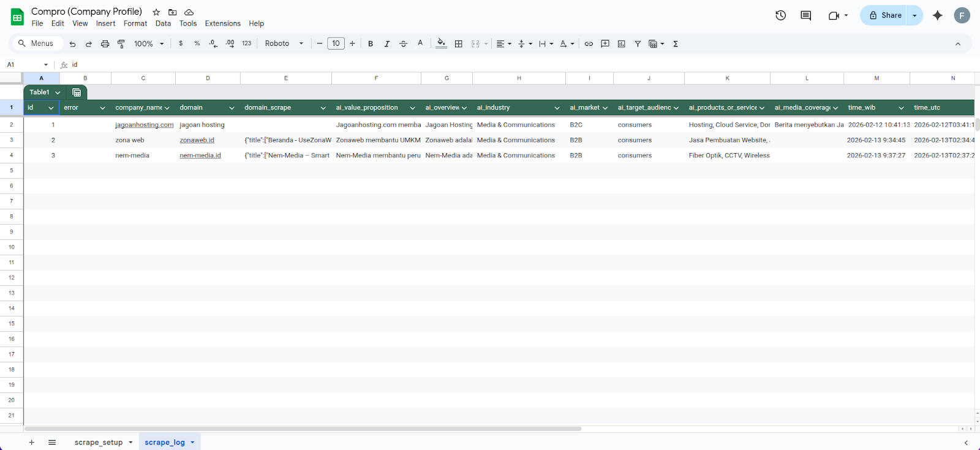Open the comments panel icon

[806, 15]
